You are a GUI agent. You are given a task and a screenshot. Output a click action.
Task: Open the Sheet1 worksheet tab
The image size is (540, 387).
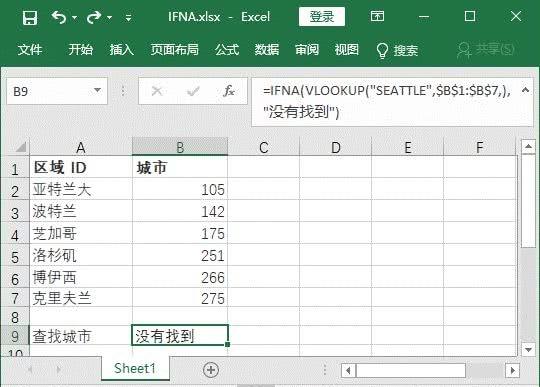point(135,368)
